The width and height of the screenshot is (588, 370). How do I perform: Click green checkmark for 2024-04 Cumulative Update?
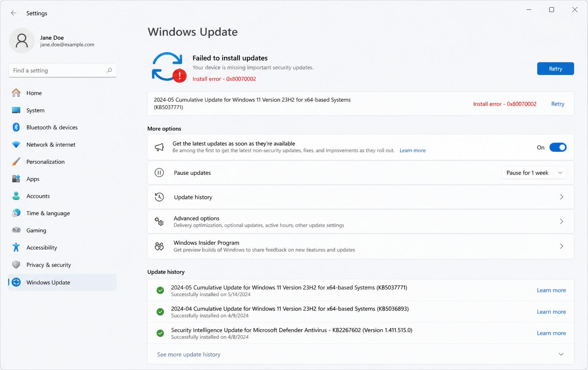[x=160, y=312]
